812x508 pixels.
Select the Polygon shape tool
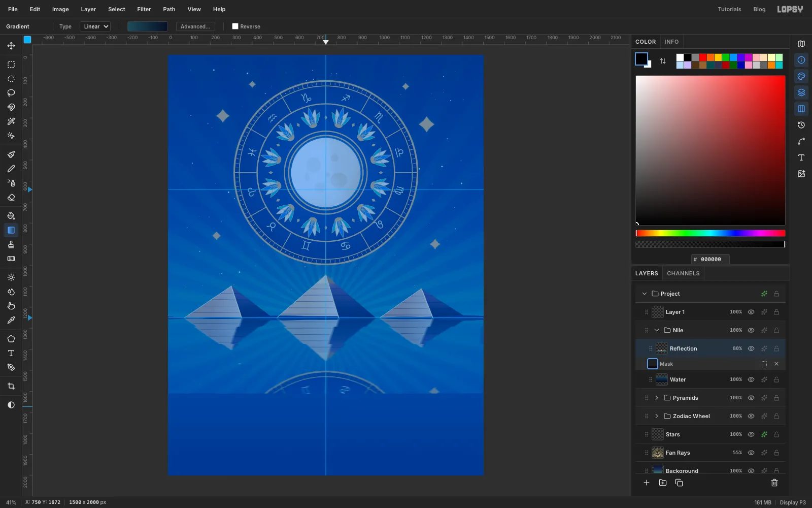(11, 339)
